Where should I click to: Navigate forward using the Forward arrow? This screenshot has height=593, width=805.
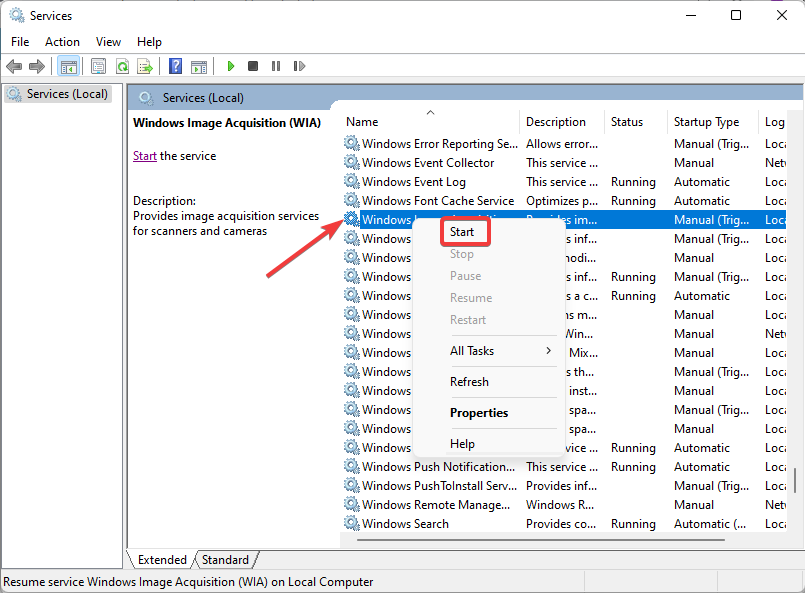38,66
